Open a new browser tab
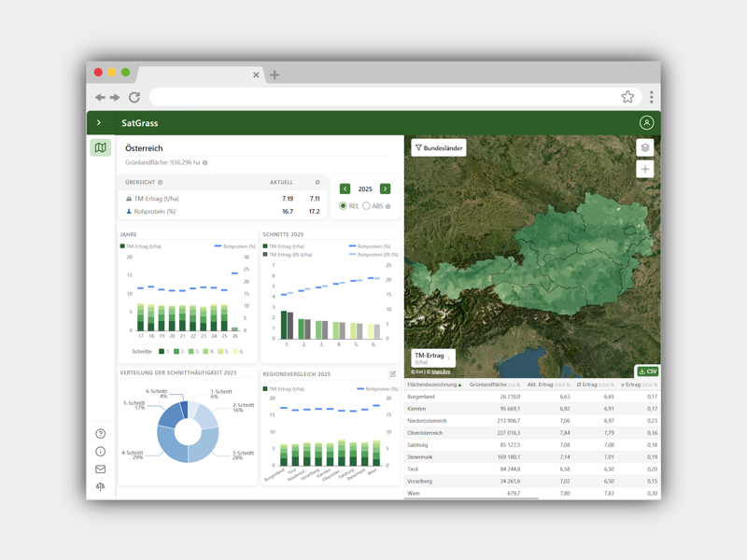Screen dimensions: 747x560 [275, 75]
